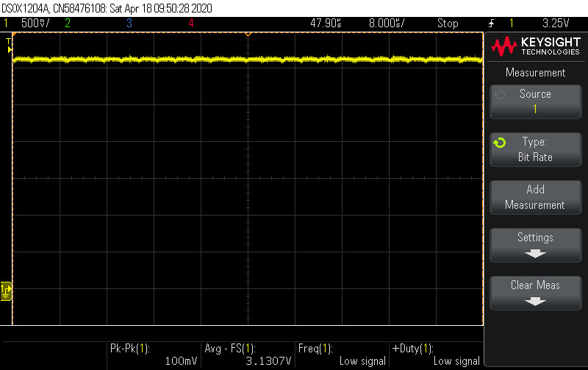Viewport: 588px width, 370px height.
Task: Click the Stop run status indicator
Action: coord(448,24)
